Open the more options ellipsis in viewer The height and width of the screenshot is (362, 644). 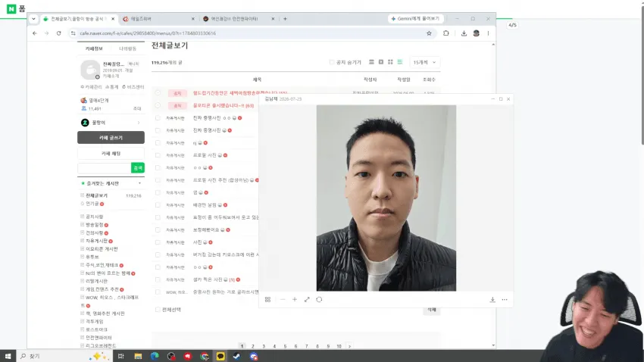[505, 300]
